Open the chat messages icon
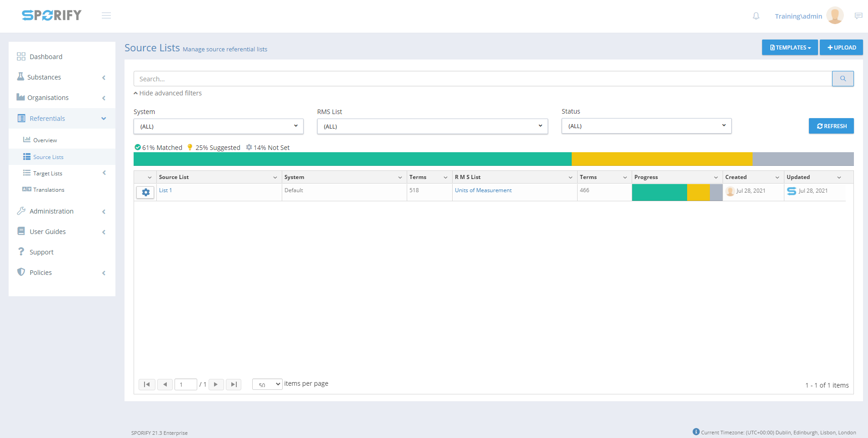The height and width of the screenshot is (438, 868). tap(858, 16)
